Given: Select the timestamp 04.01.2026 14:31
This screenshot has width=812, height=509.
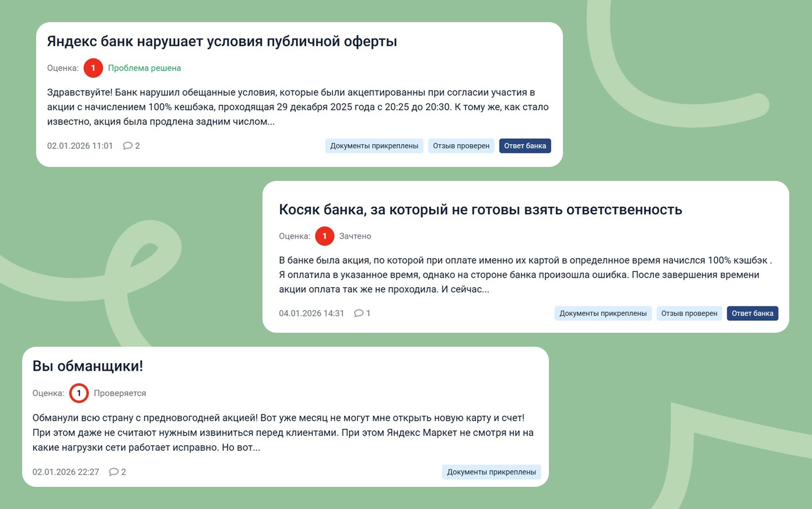Looking at the screenshot, I should pyautogui.click(x=311, y=313).
